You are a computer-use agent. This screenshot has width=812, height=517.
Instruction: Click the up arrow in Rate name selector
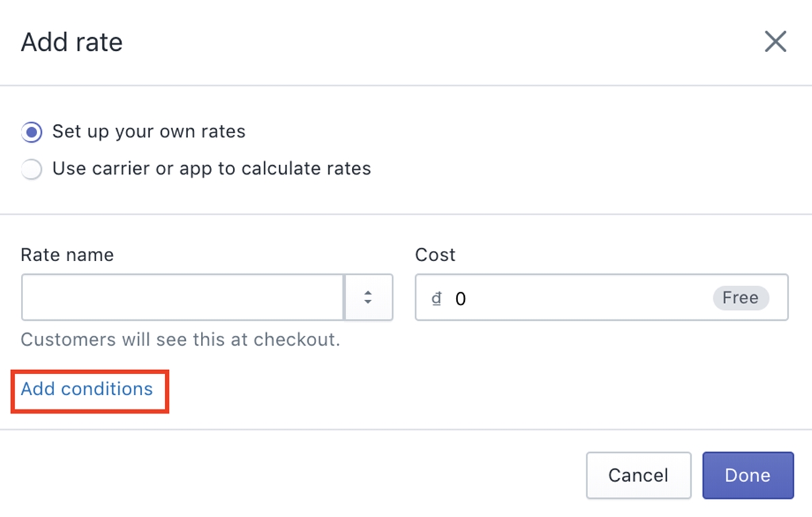click(x=369, y=293)
